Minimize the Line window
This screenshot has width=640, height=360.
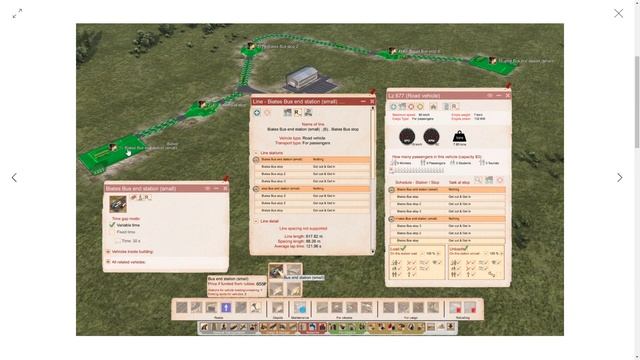click(x=363, y=101)
